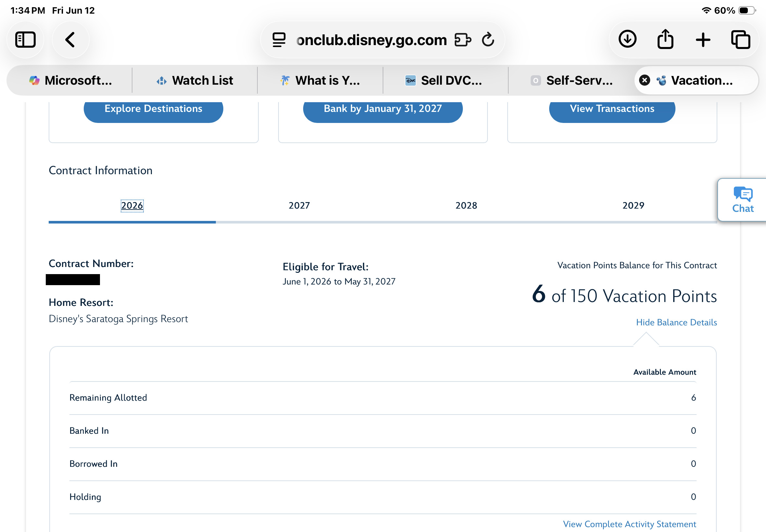Click the 'June 1, 2026 to May 31, 2027' dates
The height and width of the screenshot is (532, 766).
(339, 282)
